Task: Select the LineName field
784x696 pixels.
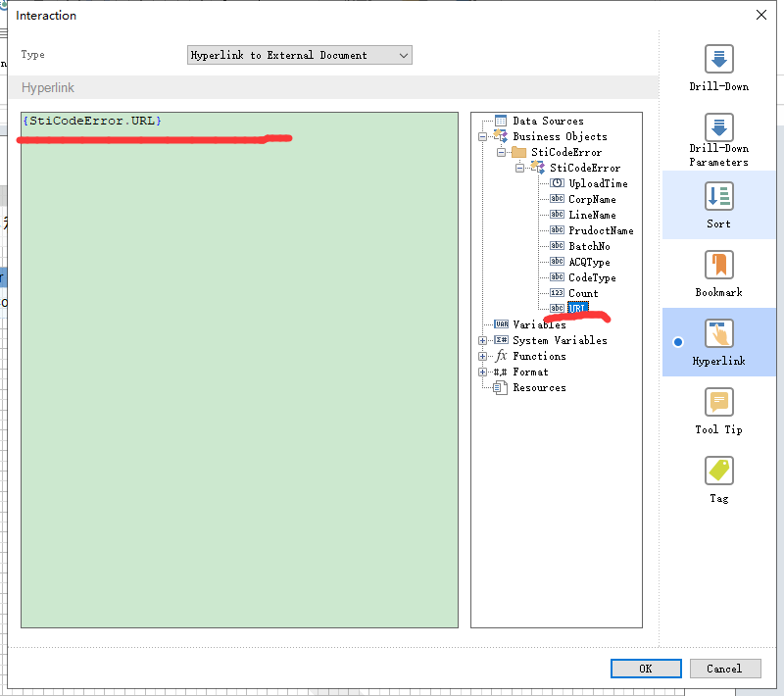Action: click(x=592, y=215)
